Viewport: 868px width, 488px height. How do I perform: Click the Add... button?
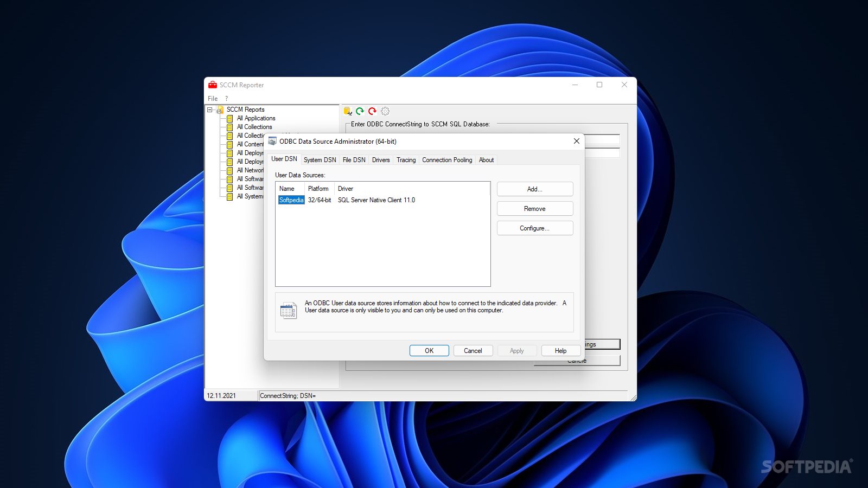point(535,189)
